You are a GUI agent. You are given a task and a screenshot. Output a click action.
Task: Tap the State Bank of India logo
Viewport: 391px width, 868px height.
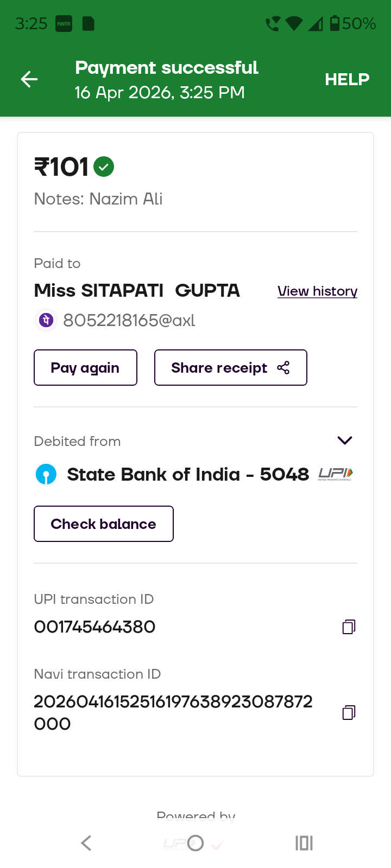click(x=46, y=474)
